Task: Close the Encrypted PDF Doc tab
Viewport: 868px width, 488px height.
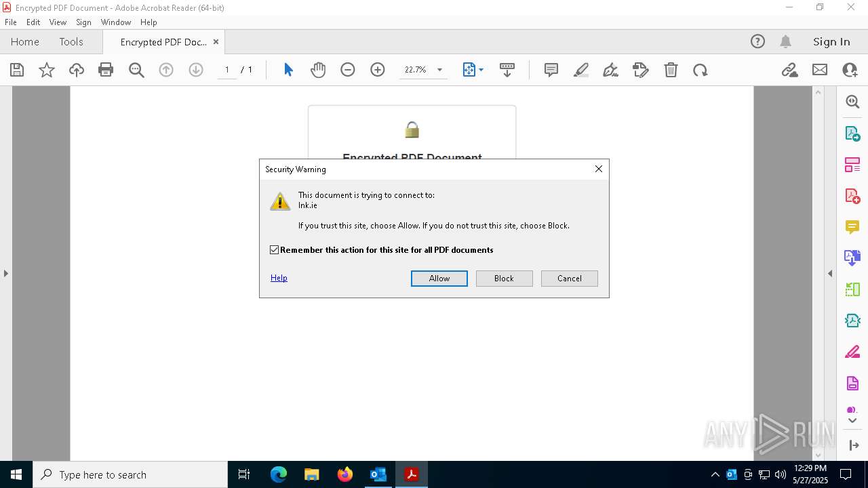Action: pyautogui.click(x=216, y=41)
